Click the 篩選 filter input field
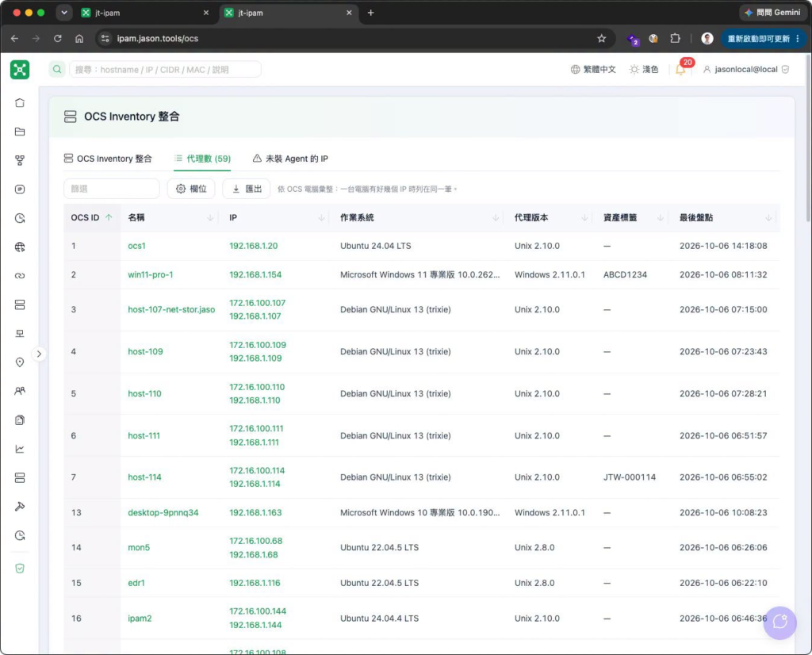812x655 pixels. click(111, 189)
